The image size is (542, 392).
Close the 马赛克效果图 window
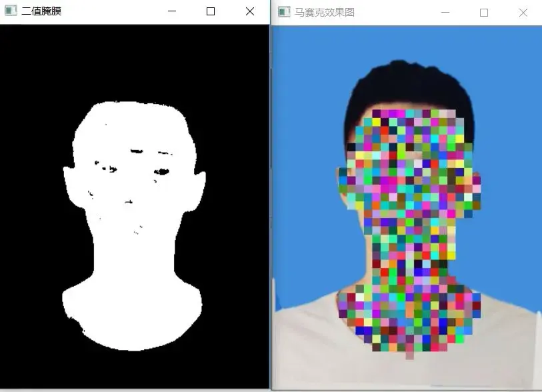coord(523,13)
